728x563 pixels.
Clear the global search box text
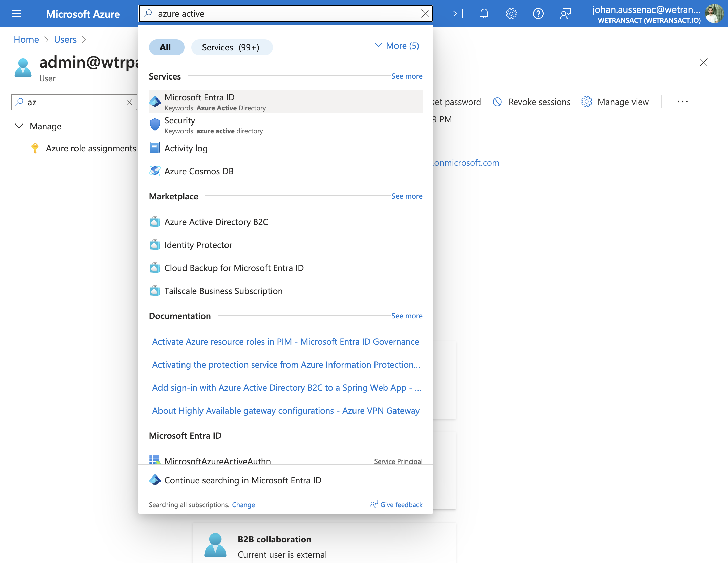(x=425, y=14)
